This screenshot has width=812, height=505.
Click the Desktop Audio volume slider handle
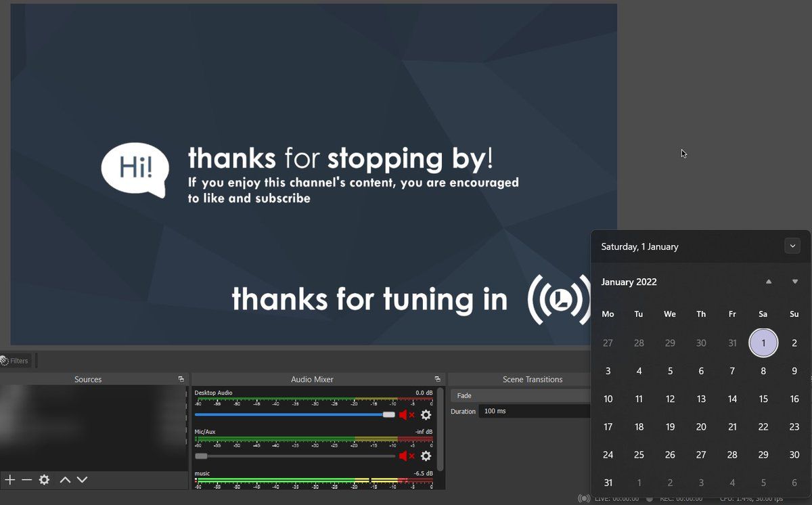(x=388, y=414)
